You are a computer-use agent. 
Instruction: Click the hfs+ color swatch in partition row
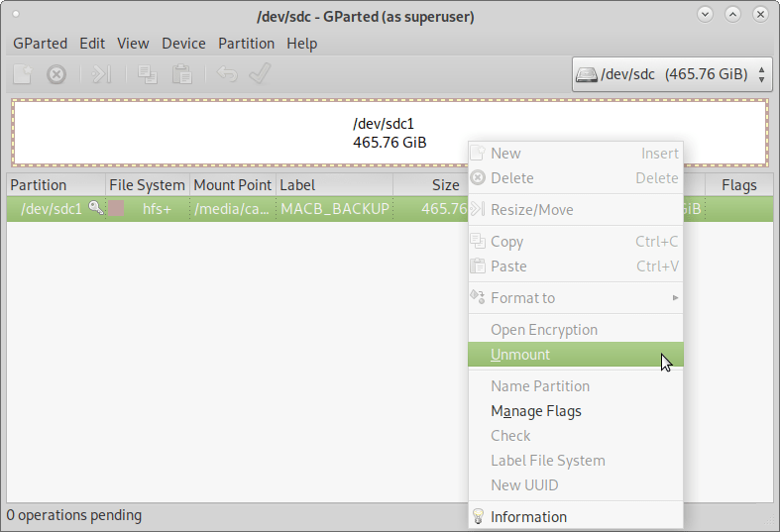pos(116,208)
